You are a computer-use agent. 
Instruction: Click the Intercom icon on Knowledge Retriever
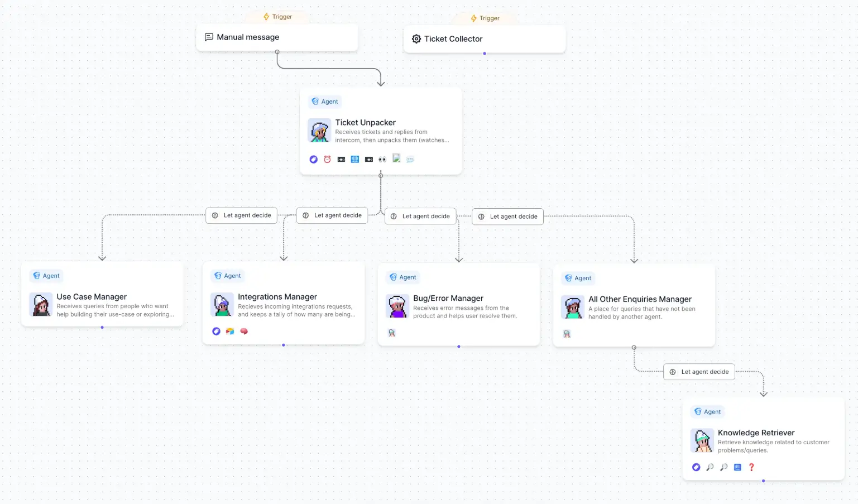[737, 467]
